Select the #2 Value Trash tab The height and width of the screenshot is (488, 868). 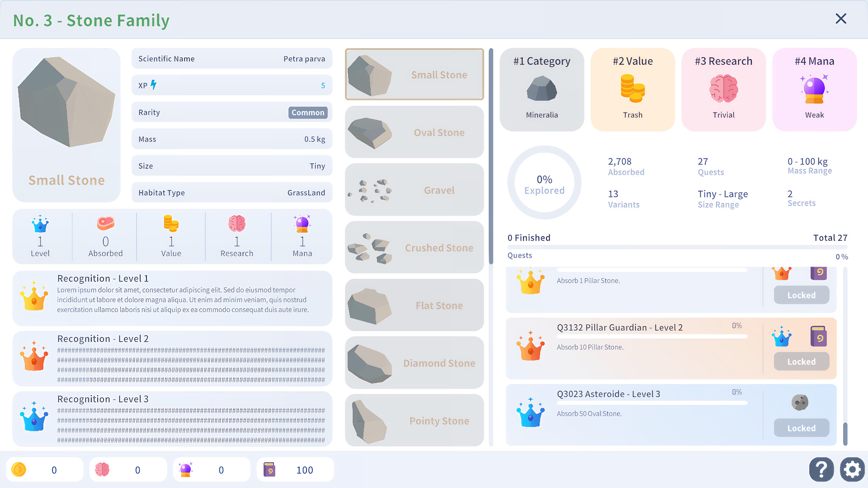[632, 89]
